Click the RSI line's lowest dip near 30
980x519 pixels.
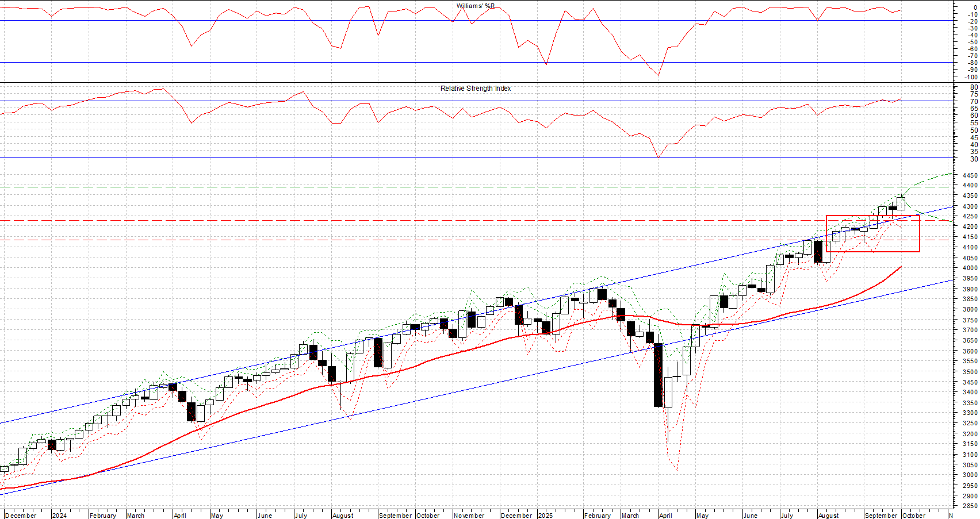[x=658, y=157]
